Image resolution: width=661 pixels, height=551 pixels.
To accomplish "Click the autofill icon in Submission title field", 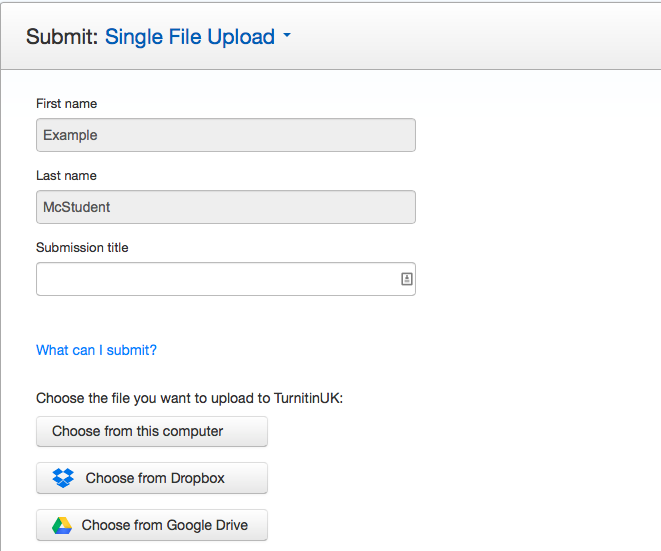I will point(406,279).
